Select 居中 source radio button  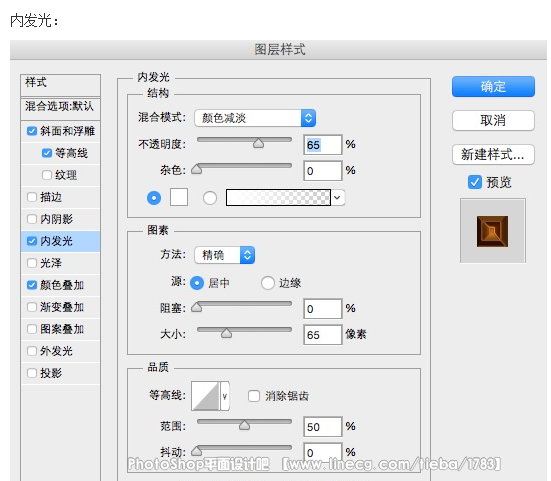coord(197,283)
